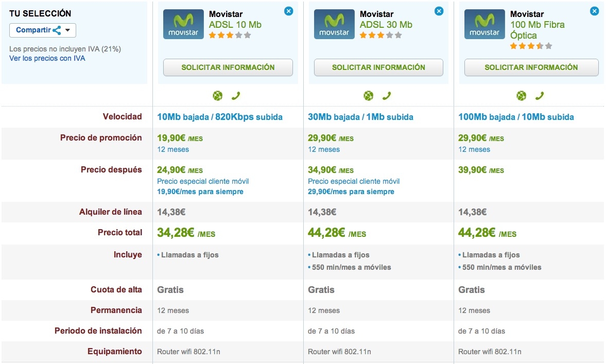Screen dimensions: 606x364
Task: Click the internet globe icon under ADSL 30 Mb
Action: click(x=368, y=95)
